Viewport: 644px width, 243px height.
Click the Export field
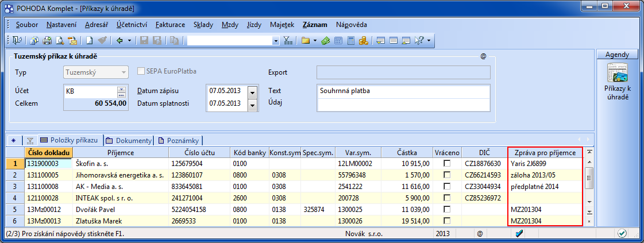(404, 72)
